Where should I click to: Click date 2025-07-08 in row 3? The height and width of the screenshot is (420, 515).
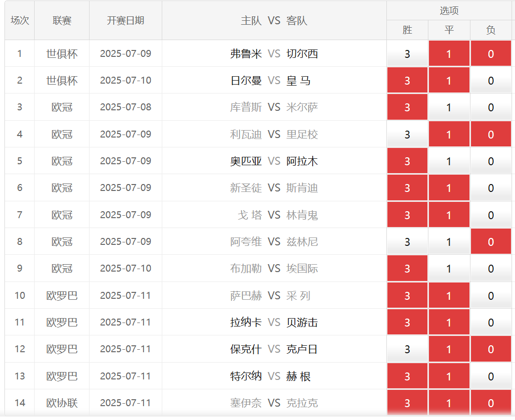point(126,107)
